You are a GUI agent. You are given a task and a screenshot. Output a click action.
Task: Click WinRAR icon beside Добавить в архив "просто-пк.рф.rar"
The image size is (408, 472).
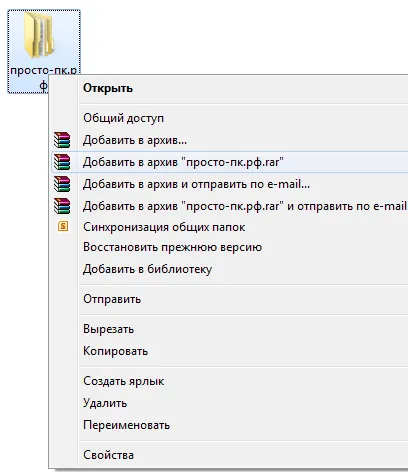pos(62,162)
